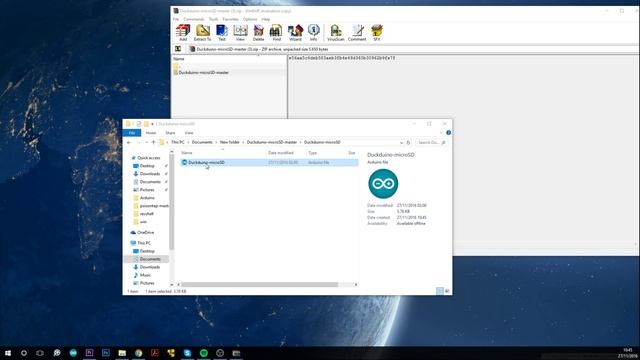Viewport: 640px width, 360px height.
Task: Click Duckduino-microSD-master in address breadcrumb
Action: click(272, 142)
